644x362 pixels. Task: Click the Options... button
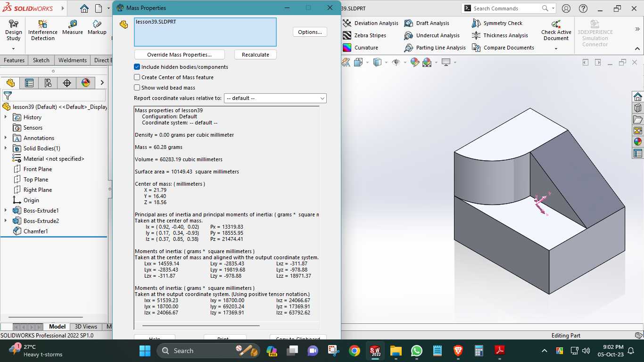pyautogui.click(x=310, y=32)
